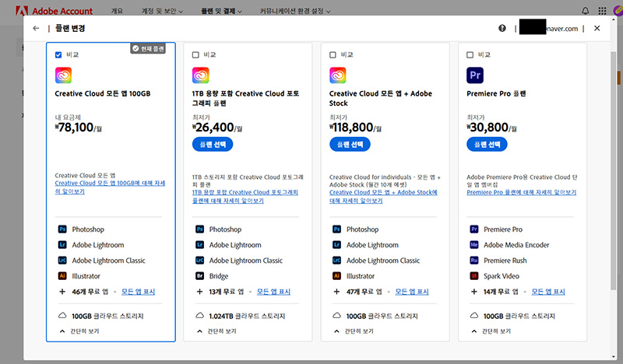Click Illustrator icon in the 100GB plan card
Screen dimensions: 623x364
[x=62, y=276]
